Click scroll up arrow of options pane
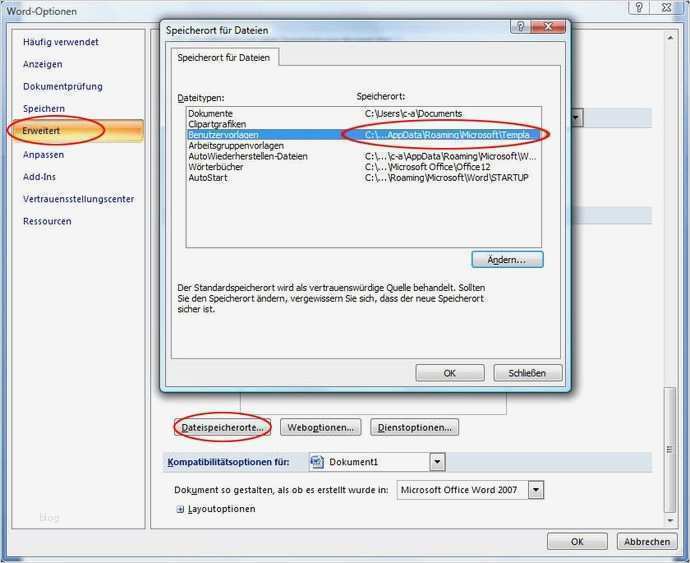Viewport: 690px width, 563px height. pyautogui.click(x=670, y=38)
